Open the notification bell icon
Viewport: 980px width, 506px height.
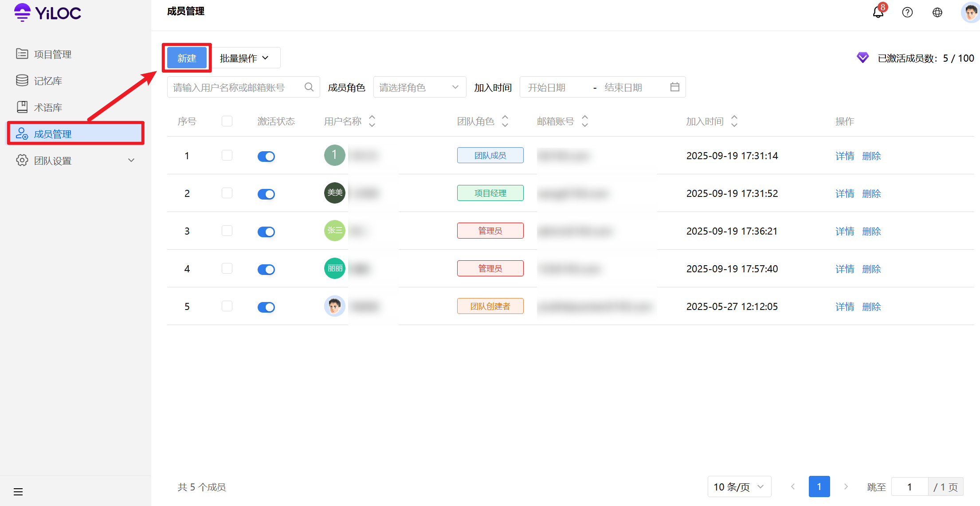(x=878, y=12)
